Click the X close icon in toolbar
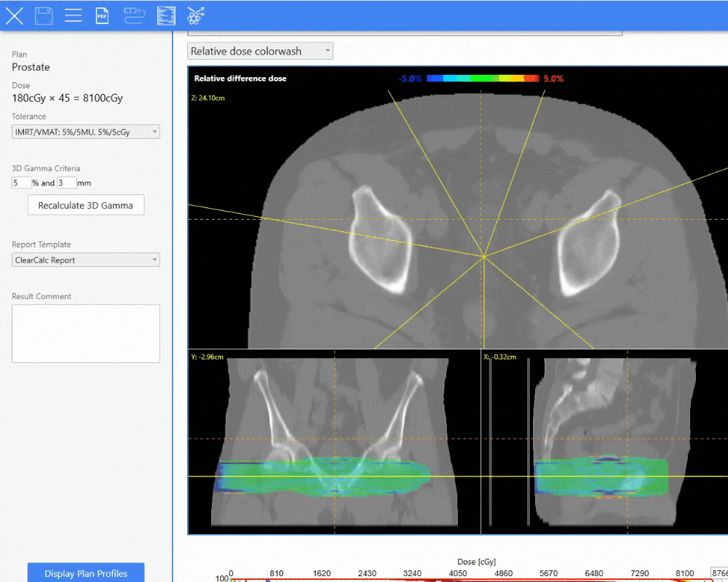This screenshot has height=582, width=728. coord(15,15)
